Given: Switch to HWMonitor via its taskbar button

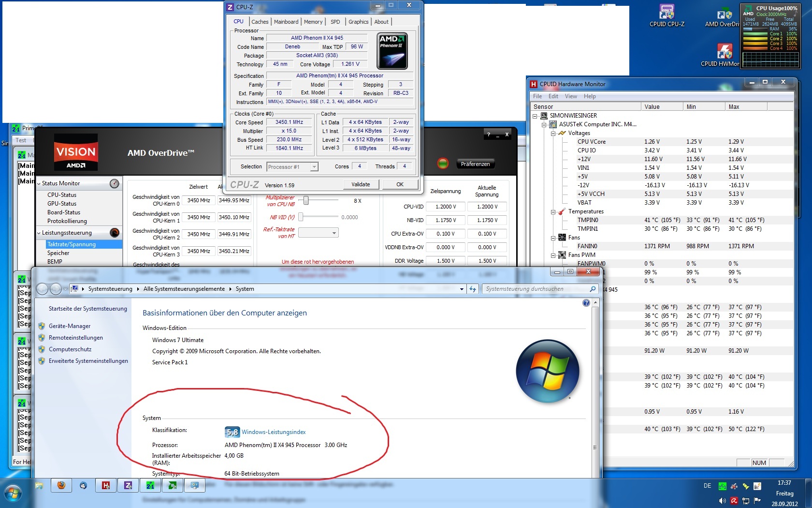Looking at the screenshot, I should 105,485.
